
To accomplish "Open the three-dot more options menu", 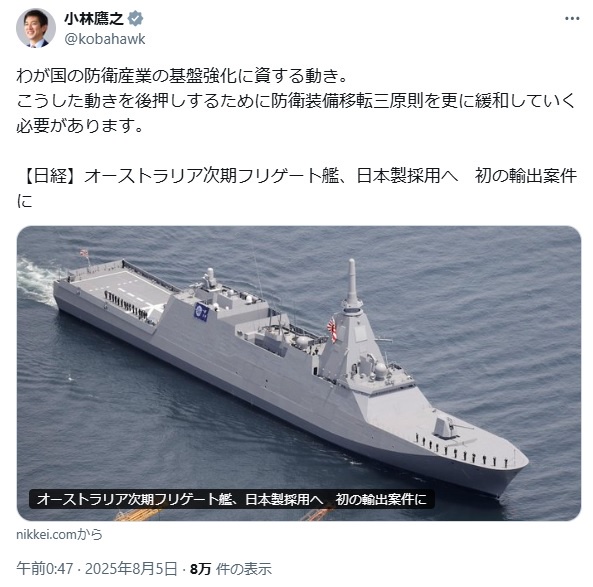I will pos(572,19).
